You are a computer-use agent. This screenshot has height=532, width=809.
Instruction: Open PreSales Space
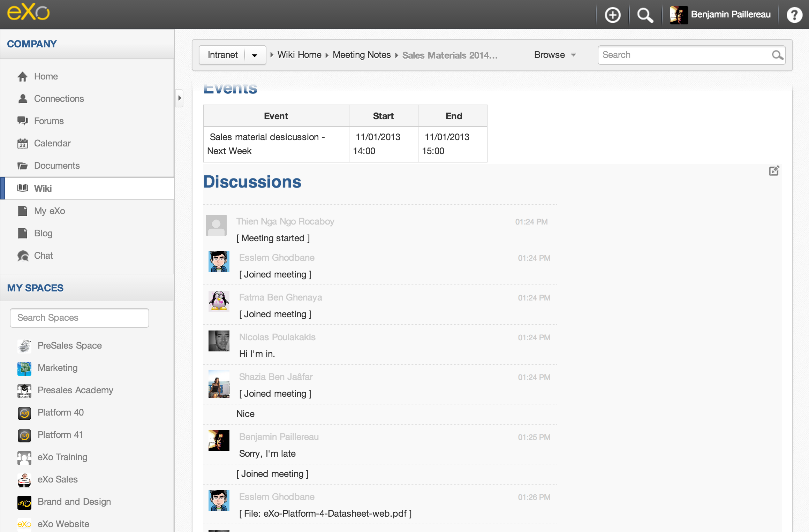coord(70,345)
